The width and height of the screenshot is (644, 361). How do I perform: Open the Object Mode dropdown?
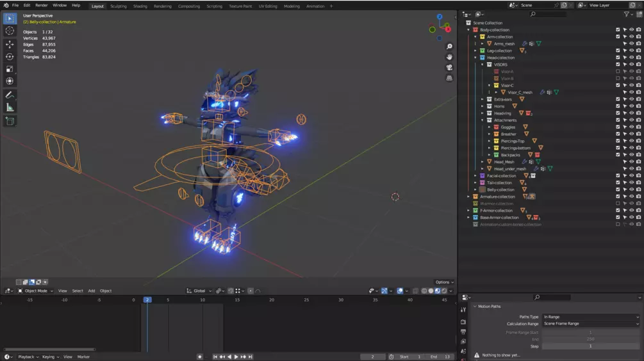[35, 291]
